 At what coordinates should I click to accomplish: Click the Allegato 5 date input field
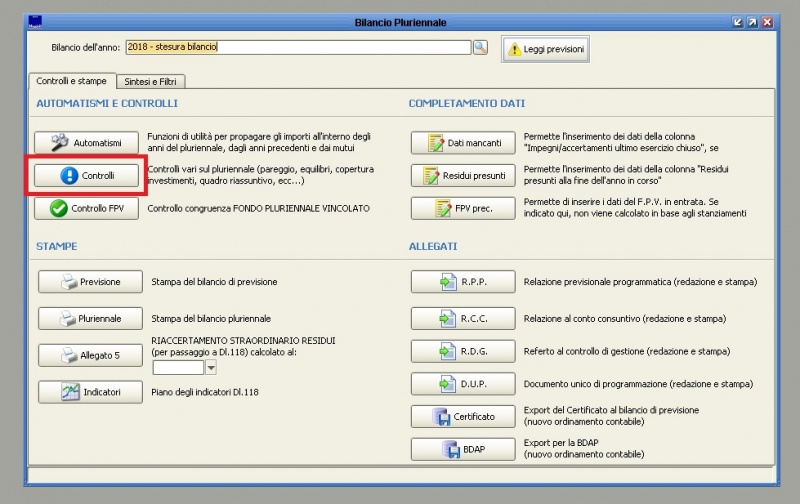[177, 368]
